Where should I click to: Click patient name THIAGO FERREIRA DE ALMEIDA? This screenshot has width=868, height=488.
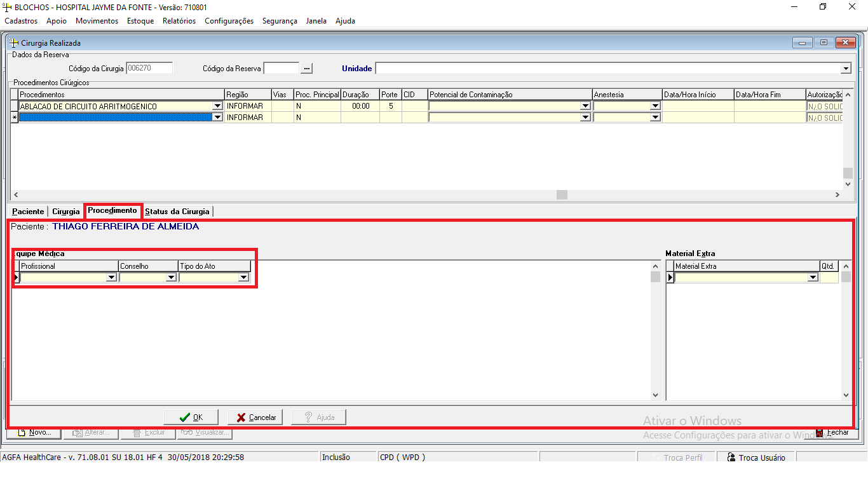[x=125, y=227]
